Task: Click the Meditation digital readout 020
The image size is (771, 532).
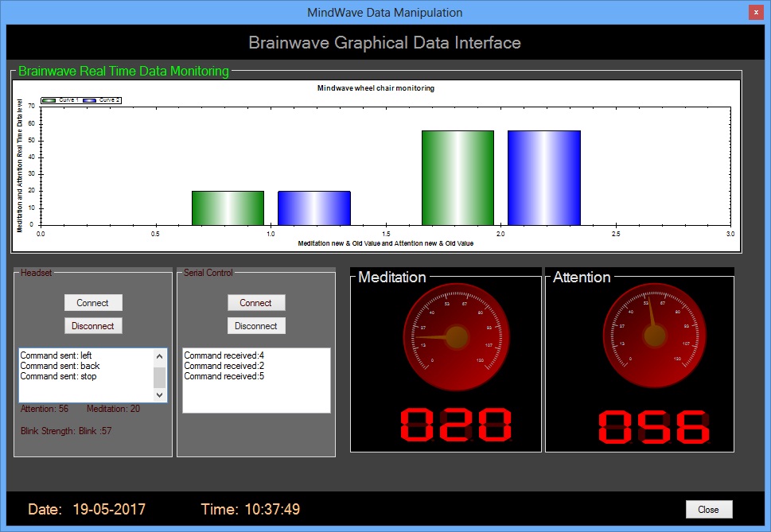Action: [x=446, y=425]
